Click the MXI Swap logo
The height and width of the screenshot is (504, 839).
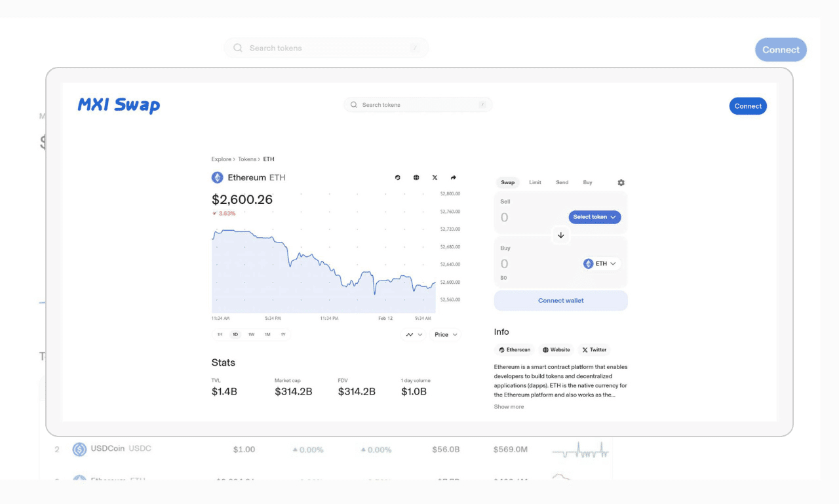tap(119, 105)
